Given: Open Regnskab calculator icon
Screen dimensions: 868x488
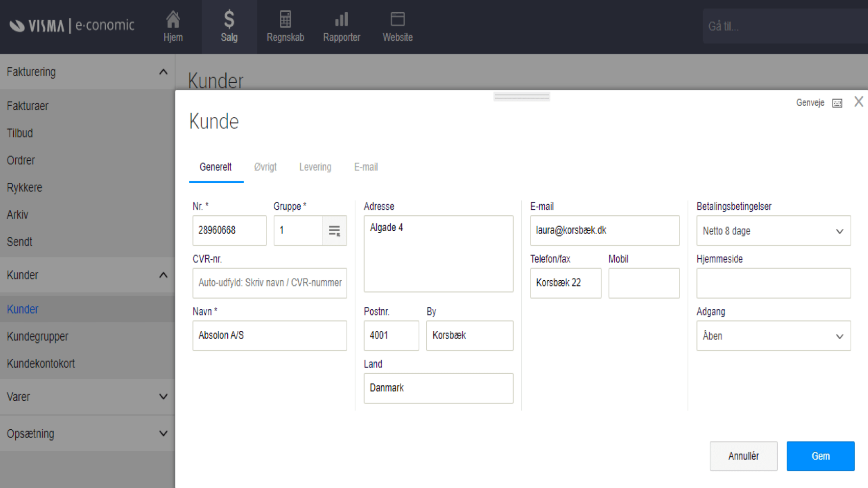Looking at the screenshot, I should (x=285, y=20).
